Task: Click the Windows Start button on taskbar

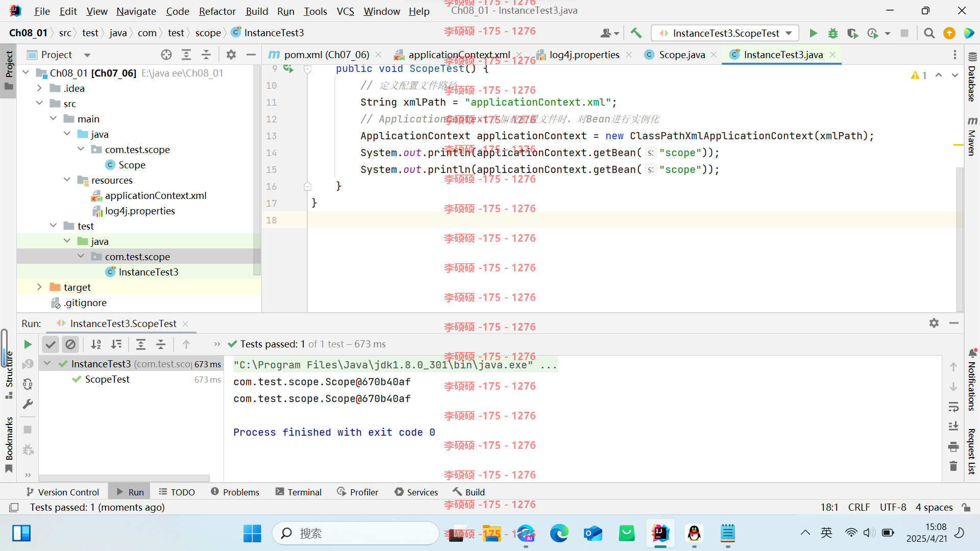Action: (x=252, y=533)
